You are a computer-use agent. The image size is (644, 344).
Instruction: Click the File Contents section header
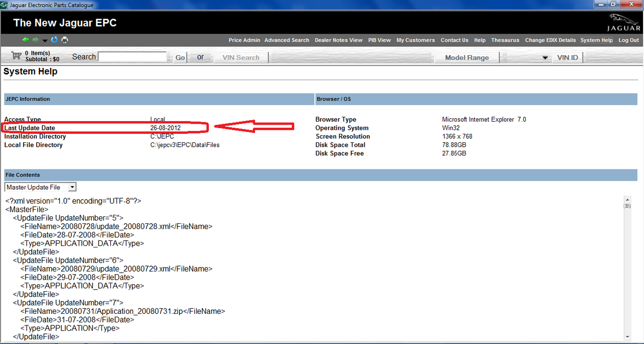[320, 175]
